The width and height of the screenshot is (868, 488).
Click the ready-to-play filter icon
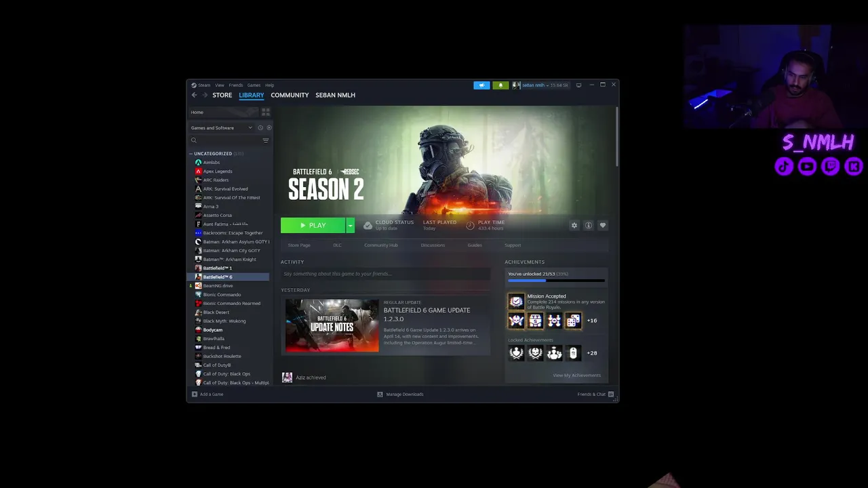point(269,127)
